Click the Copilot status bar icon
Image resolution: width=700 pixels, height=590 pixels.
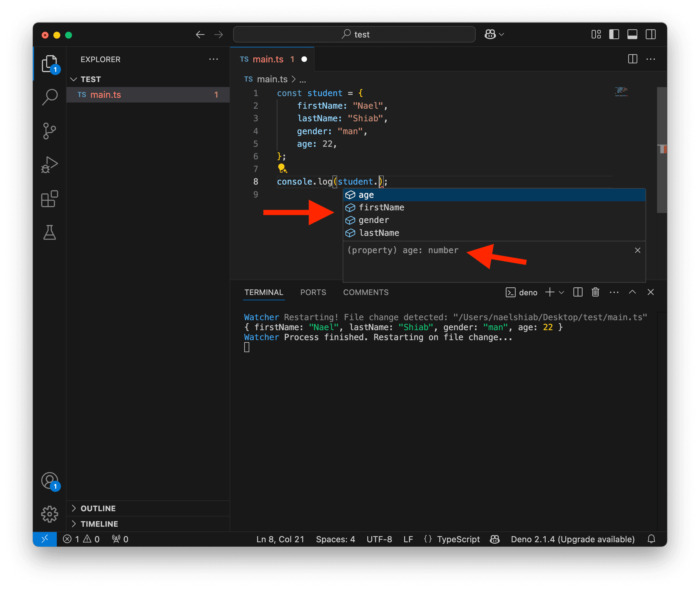[495, 539]
